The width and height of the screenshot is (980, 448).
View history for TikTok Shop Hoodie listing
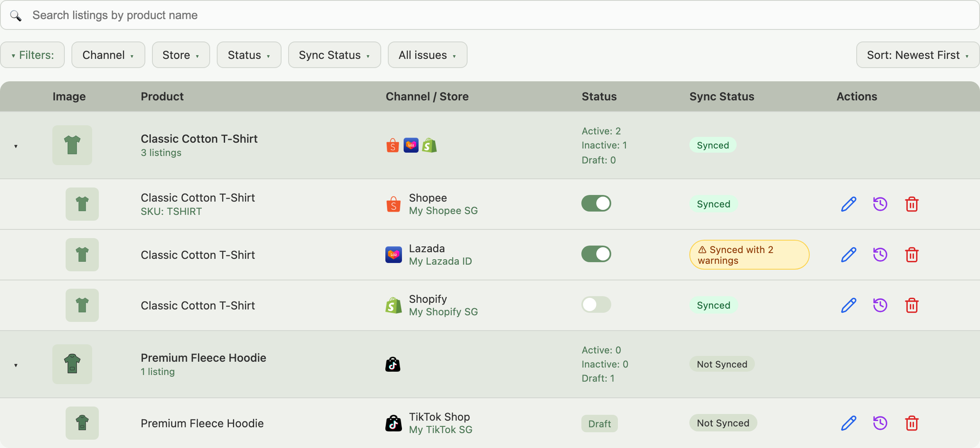point(880,423)
